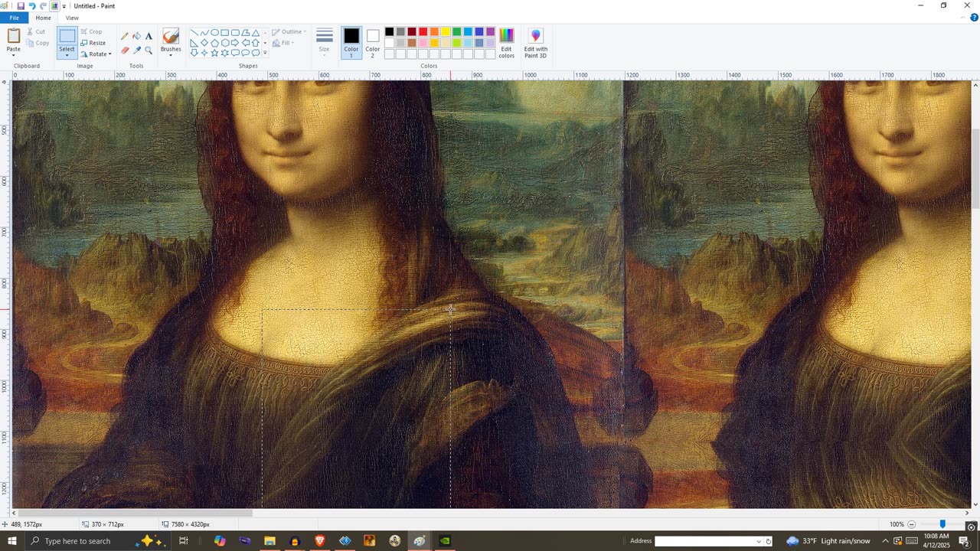Switch to the Home ribbon tab
980x551 pixels.
pos(44,18)
